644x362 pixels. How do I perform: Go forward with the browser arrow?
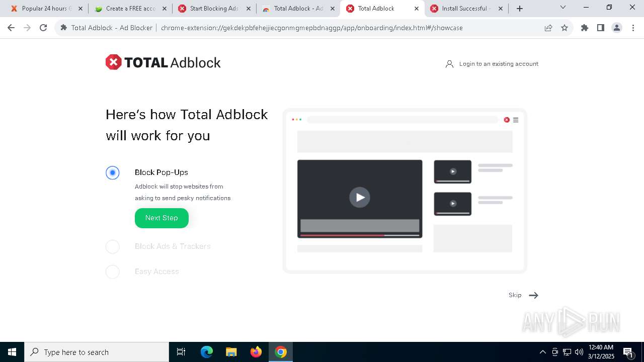[x=27, y=28]
